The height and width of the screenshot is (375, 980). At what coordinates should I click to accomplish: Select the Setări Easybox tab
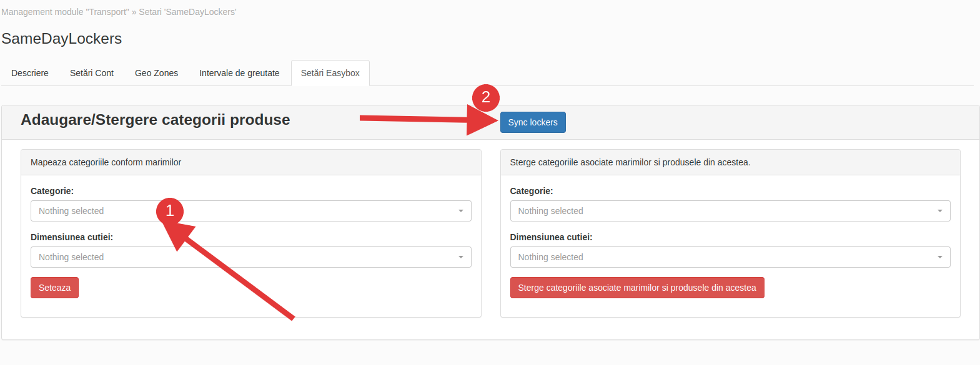[x=330, y=73]
